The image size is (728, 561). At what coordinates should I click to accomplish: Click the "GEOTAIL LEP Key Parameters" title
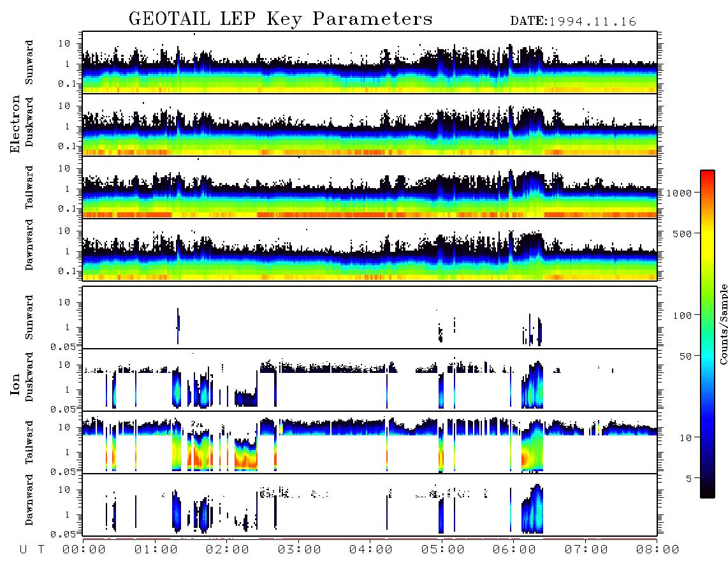pyautogui.click(x=280, y=18)
